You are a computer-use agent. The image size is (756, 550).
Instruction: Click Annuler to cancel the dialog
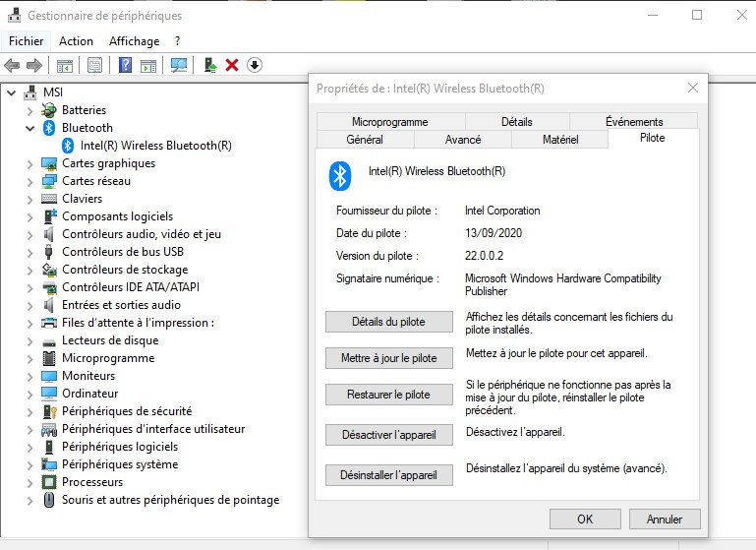[x=665, y=519]
